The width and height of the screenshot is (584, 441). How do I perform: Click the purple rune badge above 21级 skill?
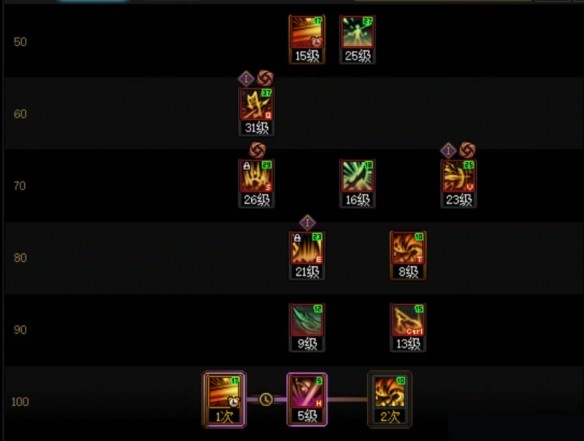pos(307,223)
